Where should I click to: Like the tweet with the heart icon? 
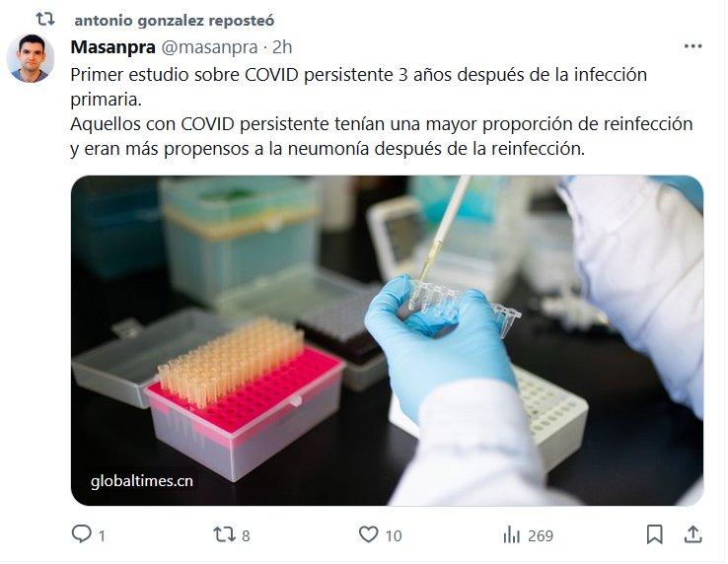click(x=369, y=534)
